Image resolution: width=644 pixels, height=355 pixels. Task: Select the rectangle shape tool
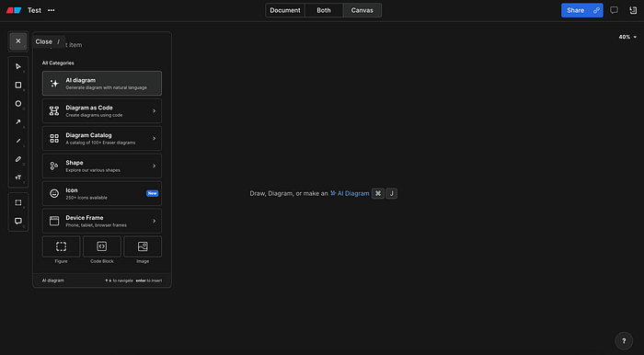pos(18,85)
